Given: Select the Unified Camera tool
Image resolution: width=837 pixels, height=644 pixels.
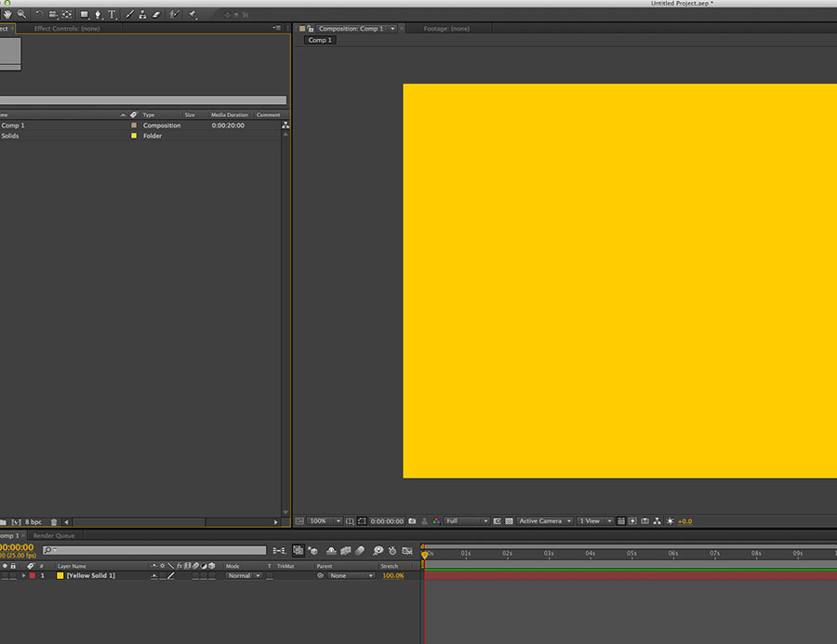Looking at the screenshot, I should (53, 15).
